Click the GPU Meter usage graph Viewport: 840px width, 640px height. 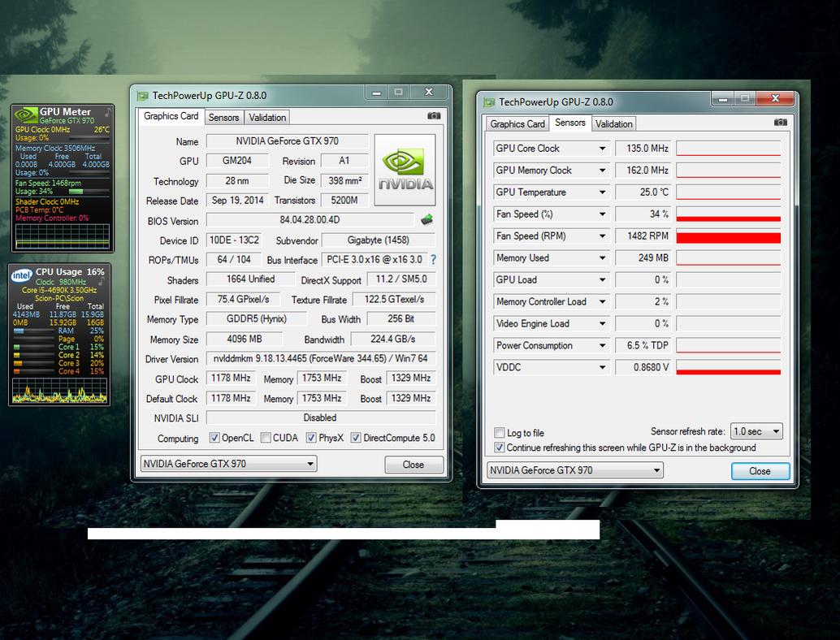point(62,236)
